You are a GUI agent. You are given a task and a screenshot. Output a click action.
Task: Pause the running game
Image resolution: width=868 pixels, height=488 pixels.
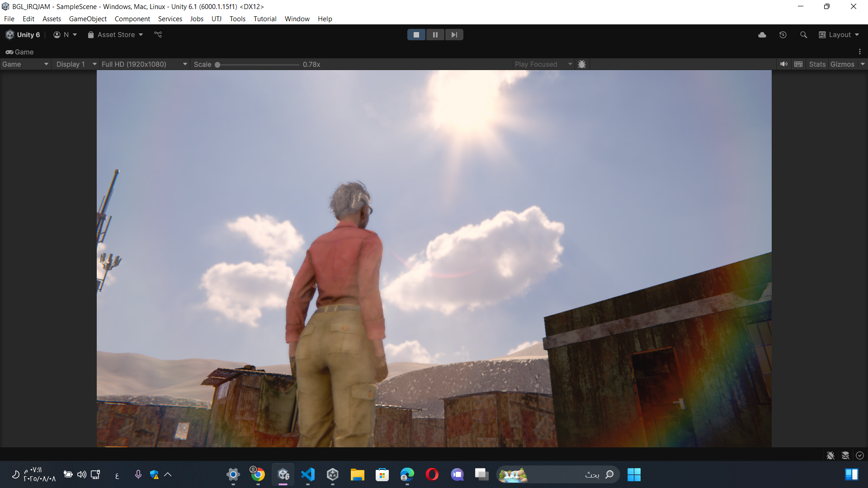[x=435, y=35]
